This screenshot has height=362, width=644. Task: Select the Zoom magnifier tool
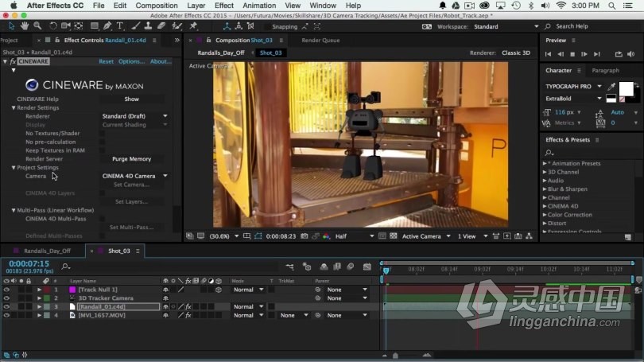click(37, 26)
